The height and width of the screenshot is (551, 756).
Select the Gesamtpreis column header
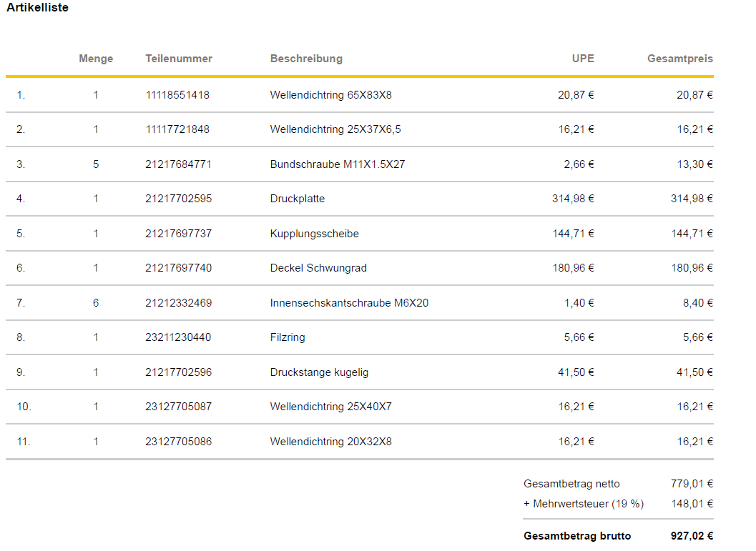tap(680, 59)
